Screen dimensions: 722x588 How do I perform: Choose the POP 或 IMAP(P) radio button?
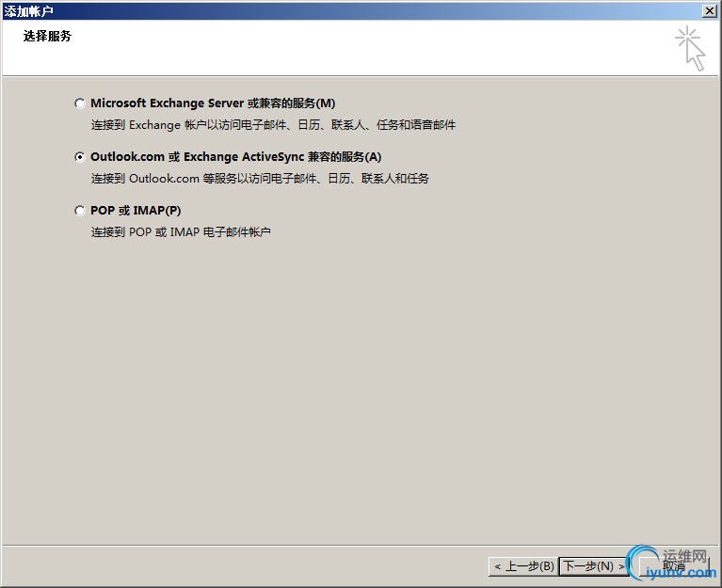(x=80, y=211)
